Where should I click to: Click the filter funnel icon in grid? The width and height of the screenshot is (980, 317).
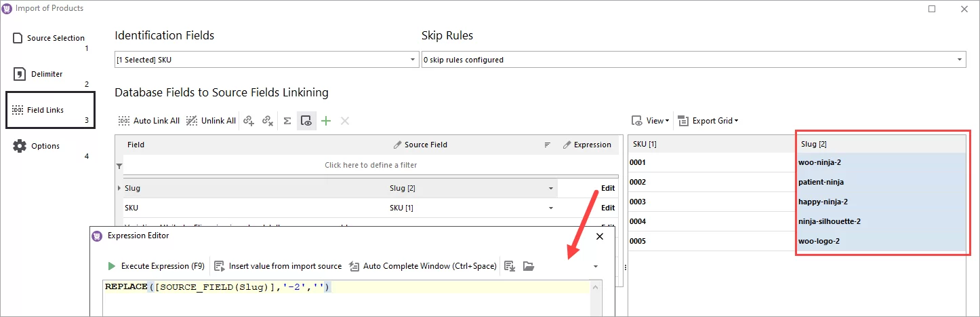[119, 165]
